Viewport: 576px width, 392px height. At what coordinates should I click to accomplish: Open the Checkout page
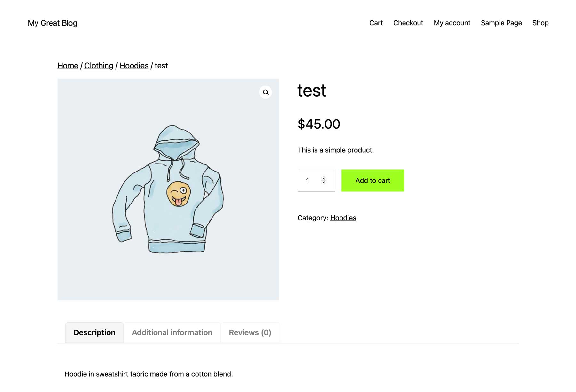[408, 23]
